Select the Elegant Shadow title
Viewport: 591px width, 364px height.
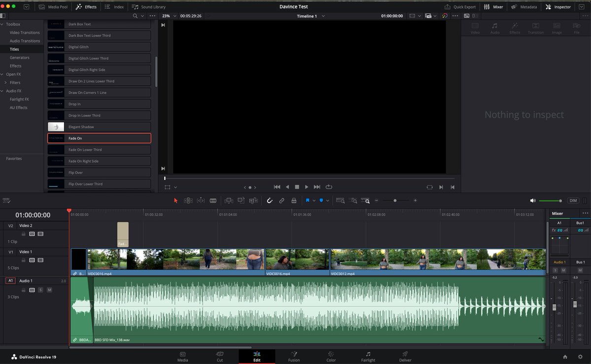coord(99,127)
